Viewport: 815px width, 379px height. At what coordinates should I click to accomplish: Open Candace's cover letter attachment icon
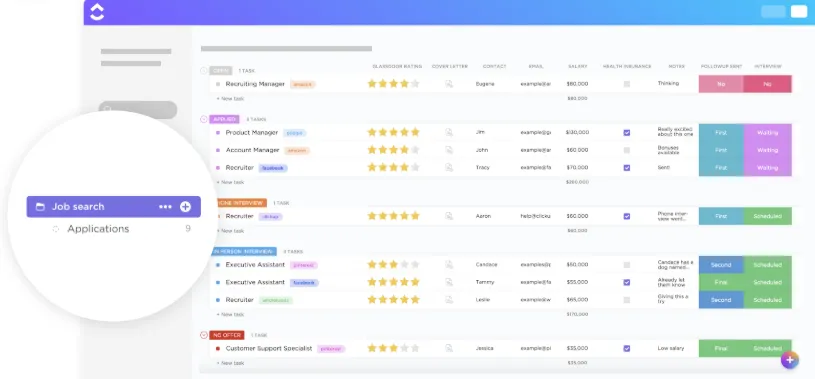pyautogui.click(x=449, y=265)
